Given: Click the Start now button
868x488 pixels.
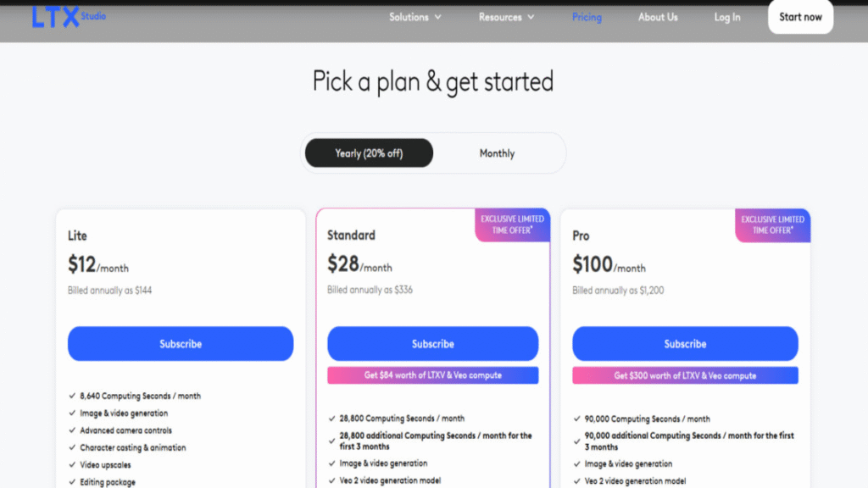Looking at the screenshot, I should pyautogui.click(x=800, y=17).
